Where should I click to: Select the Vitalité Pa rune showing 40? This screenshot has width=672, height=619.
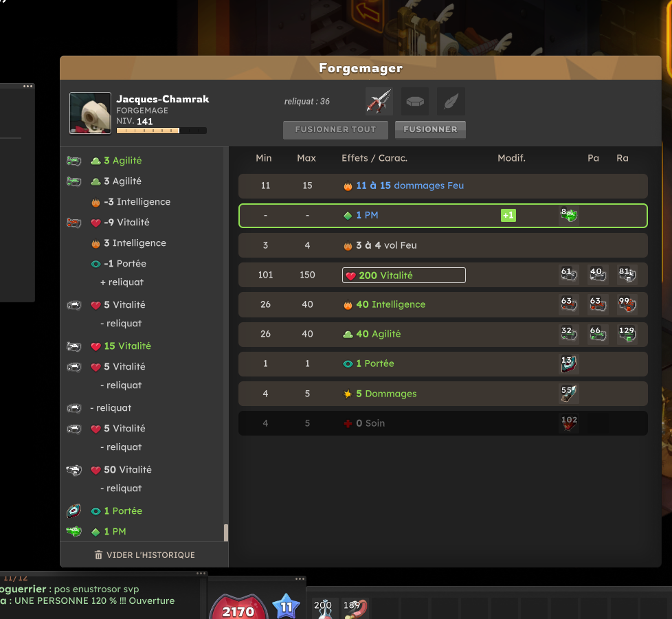[597, 275]
